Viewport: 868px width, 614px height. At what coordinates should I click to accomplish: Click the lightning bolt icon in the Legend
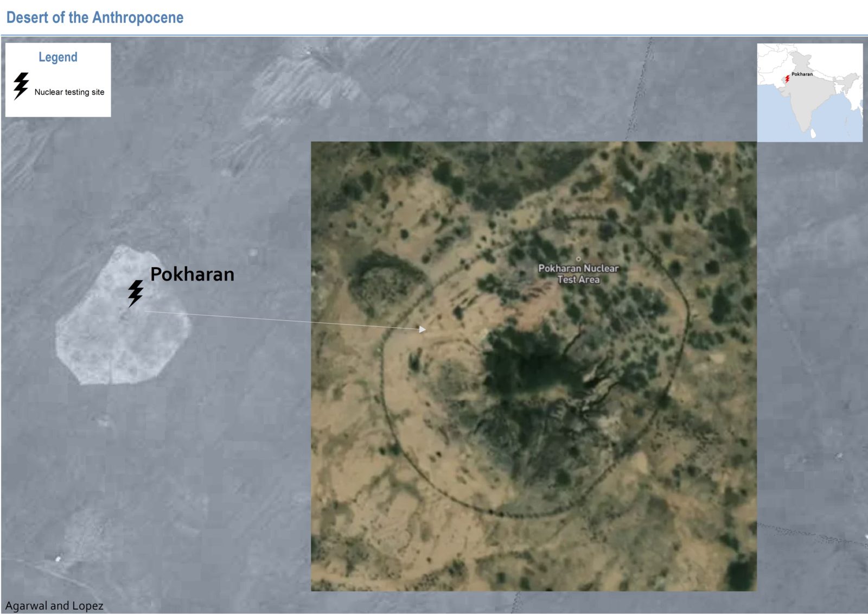(x=21, y=86)
